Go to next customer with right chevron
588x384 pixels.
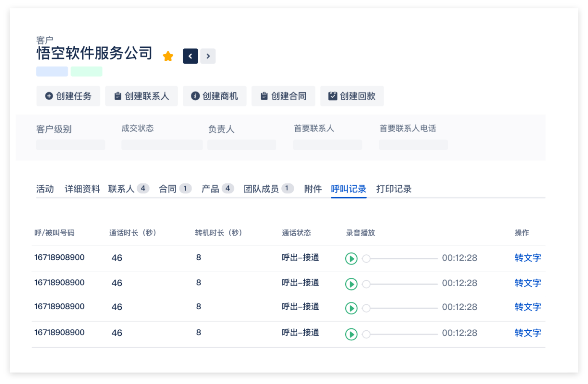tap(208, 56)
